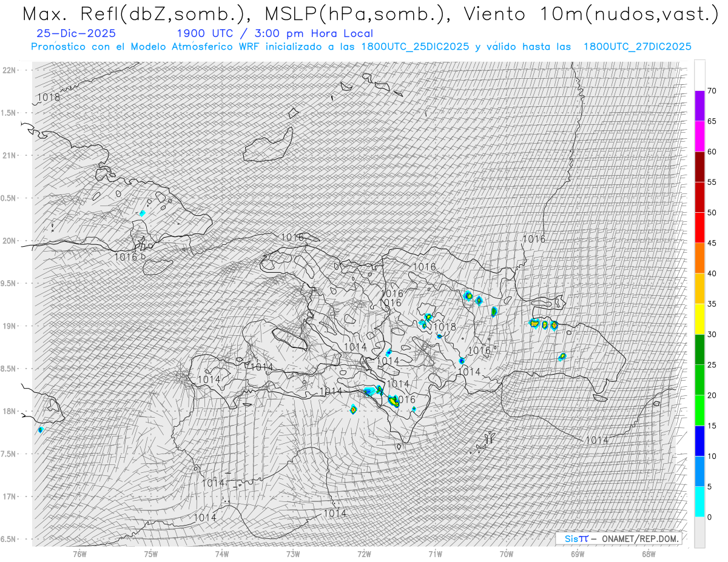Click the 71W longitude axis label
Image resolution: width=728 pixels, height=562 pixels.
click(435, 554)
